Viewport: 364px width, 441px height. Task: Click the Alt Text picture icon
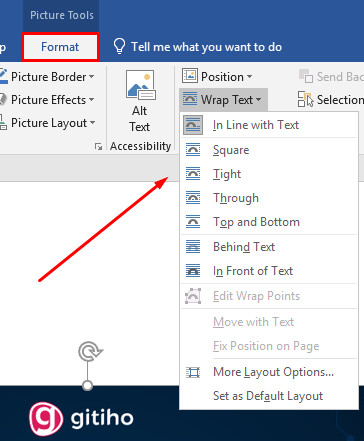coord(140,85)
